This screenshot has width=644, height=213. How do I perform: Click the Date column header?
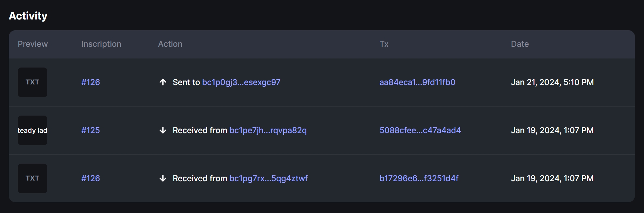coord(520,44)
